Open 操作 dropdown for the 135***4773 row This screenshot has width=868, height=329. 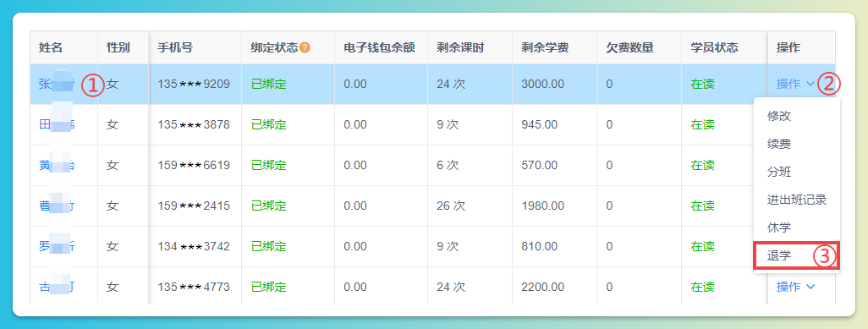(x=795, y=287)
